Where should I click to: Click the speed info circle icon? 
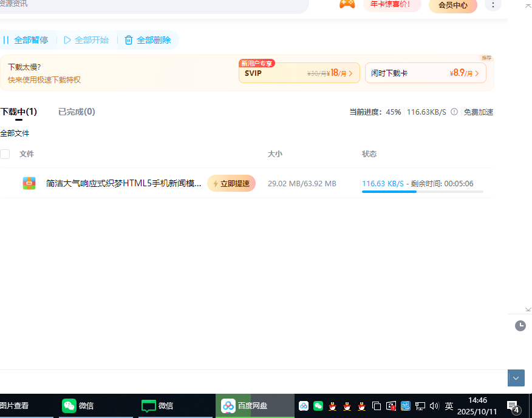pos(454,112)
